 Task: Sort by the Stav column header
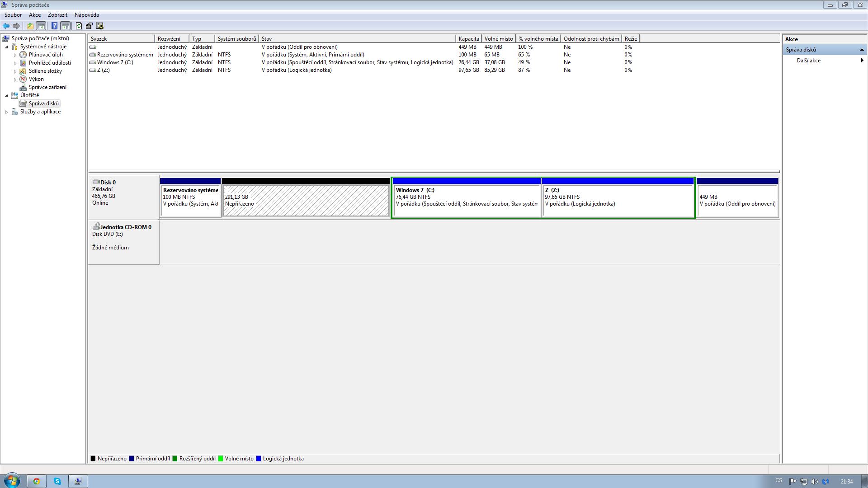tap(357, 39)
